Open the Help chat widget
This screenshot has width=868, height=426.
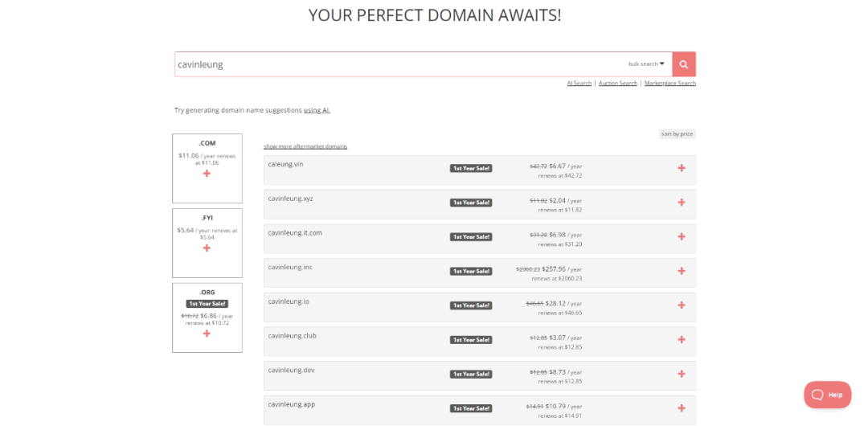pyautogui.click(x=827, y=395)
